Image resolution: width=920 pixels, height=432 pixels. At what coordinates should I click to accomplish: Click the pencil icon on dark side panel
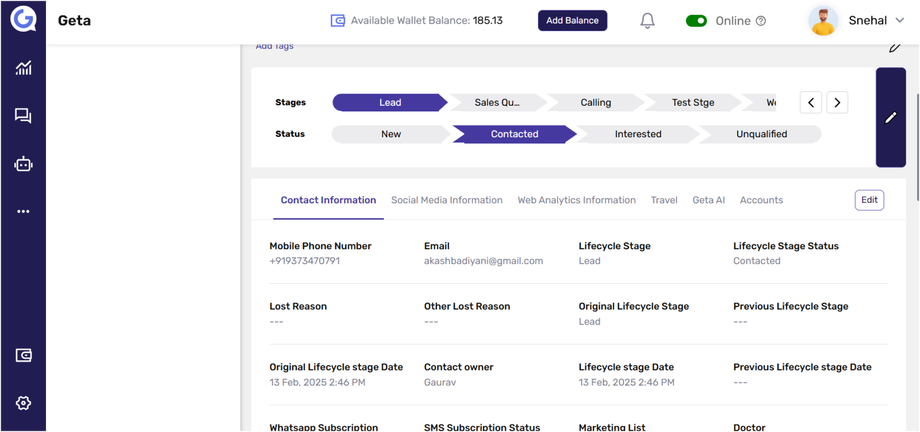tap(890, 117)
